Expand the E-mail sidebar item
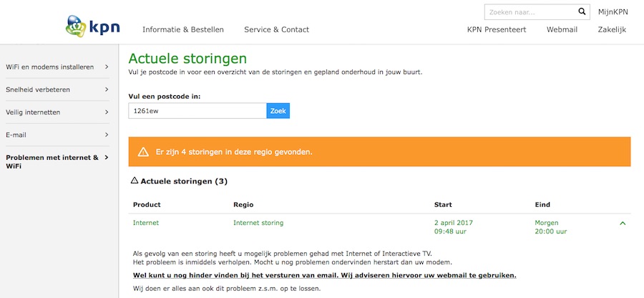The height and width of the screenshot is (298, 644). coord(107,135)
